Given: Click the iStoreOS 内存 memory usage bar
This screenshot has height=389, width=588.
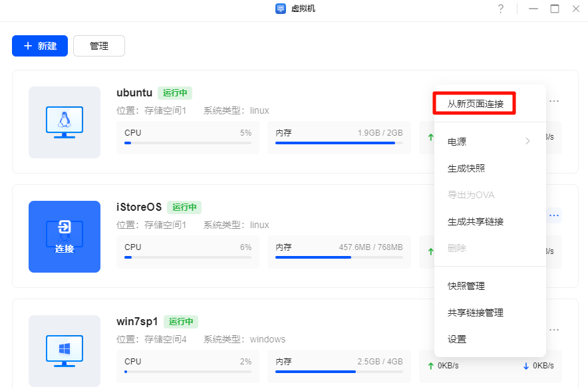Looking at the screenshot, I should coord(339,257).
